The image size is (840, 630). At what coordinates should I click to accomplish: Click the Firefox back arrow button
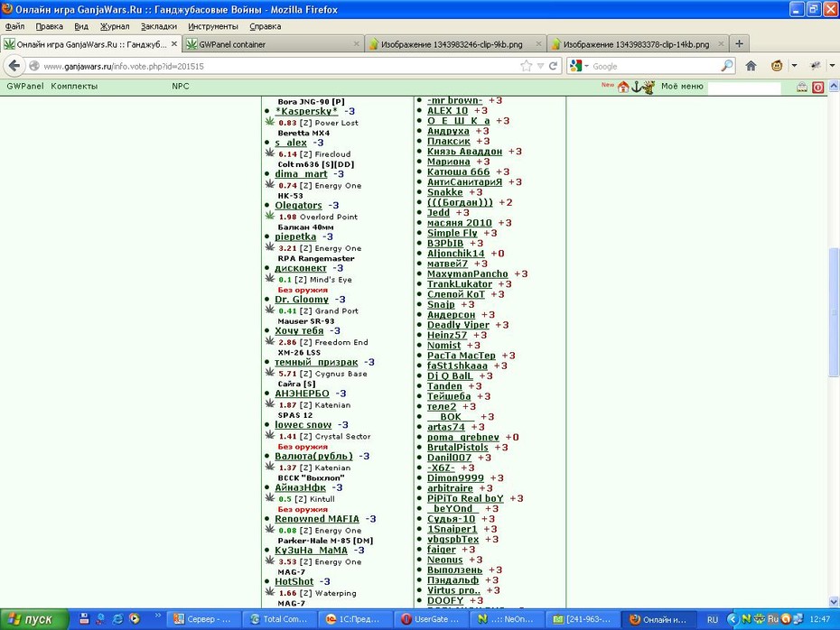click(14, 65)
